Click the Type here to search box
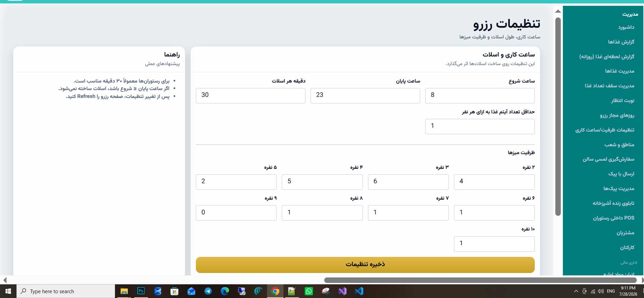Image resolution: width=644 pixels, height=298 pixels. click(x=66, y=291)
